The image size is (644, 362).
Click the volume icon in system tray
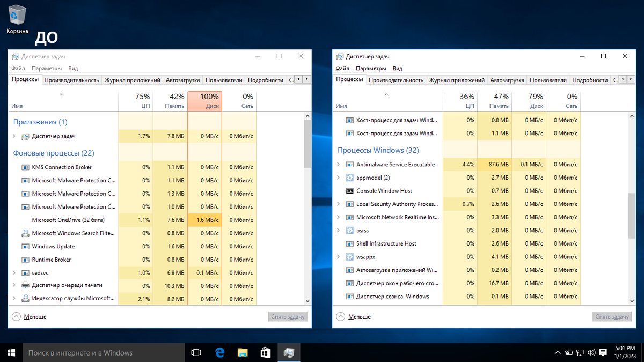tap(591, 352)
